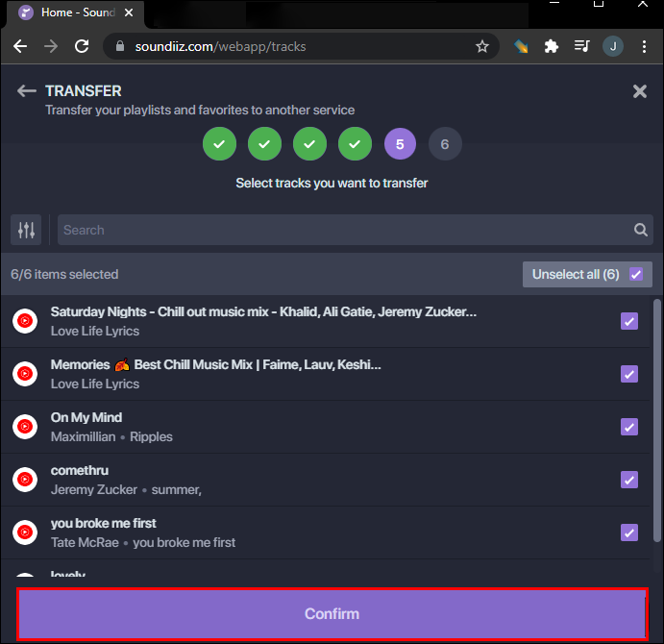Viewport: 664px width, 644px height.
Task: Open the filter settings sliders icon
Action: 26,230
